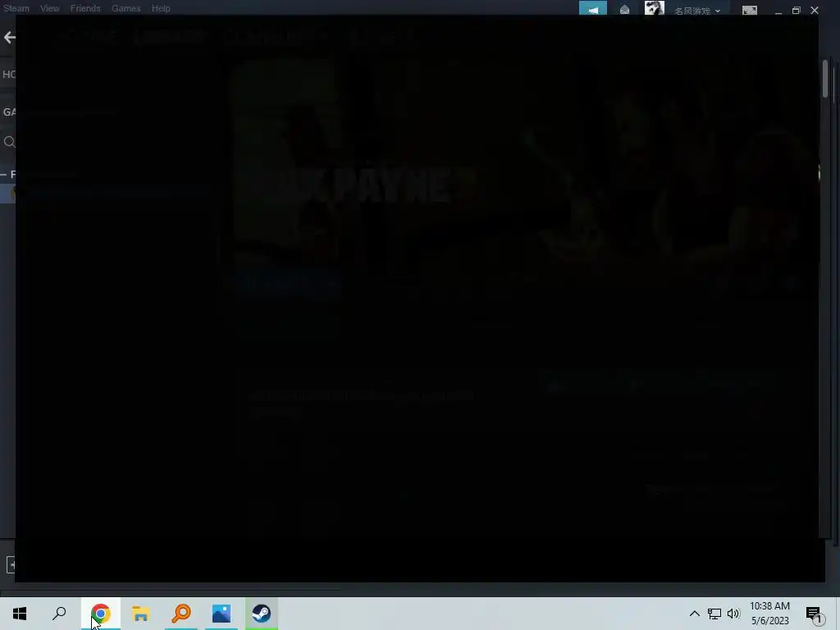Minimize the Steam window
Image resolution: width=840 pixels, height=630 pixels.
(x=778, y=11)
